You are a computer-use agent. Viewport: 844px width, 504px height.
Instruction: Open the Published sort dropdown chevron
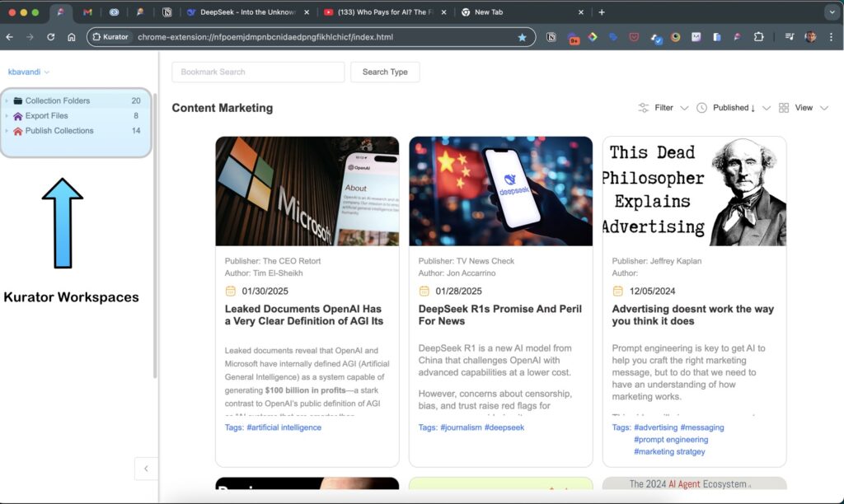[x=767, y=108]
